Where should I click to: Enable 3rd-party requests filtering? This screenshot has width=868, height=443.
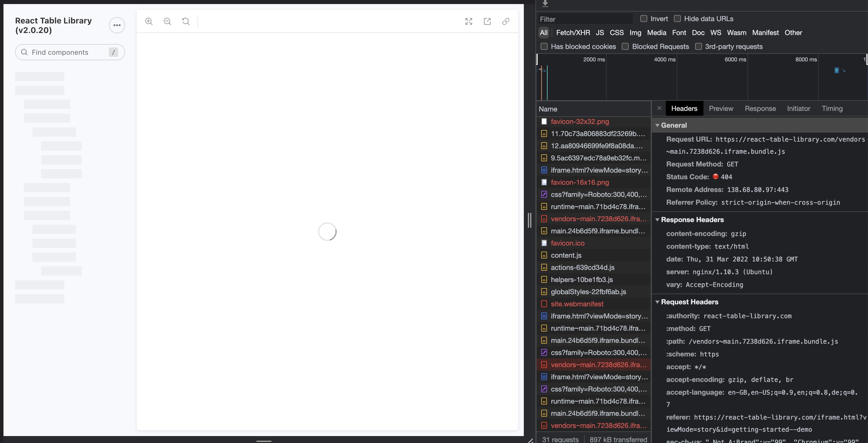[x=699, y=46]
